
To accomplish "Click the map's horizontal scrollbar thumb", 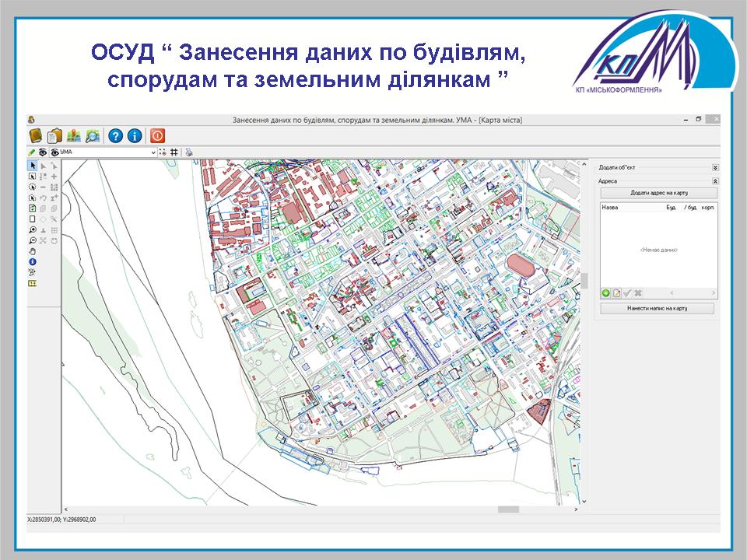I will coord(508,509).
